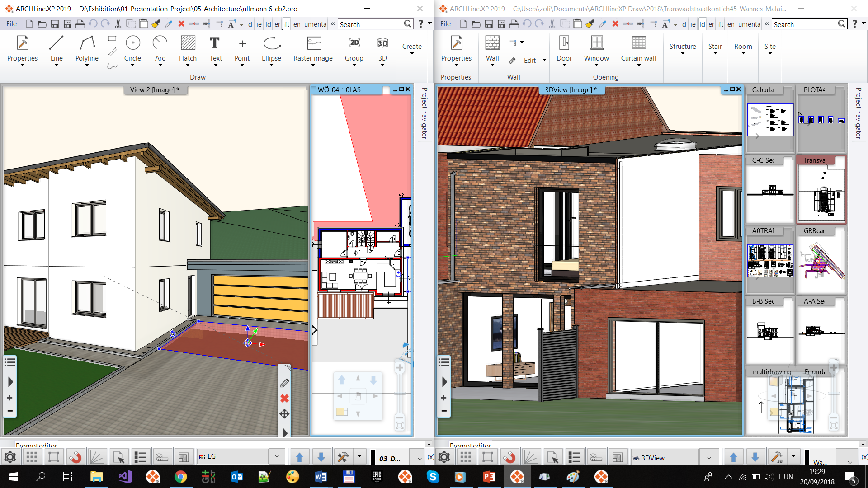Open the EG floor dropdown
Viewport: 868px width, 488px height.
277,457
